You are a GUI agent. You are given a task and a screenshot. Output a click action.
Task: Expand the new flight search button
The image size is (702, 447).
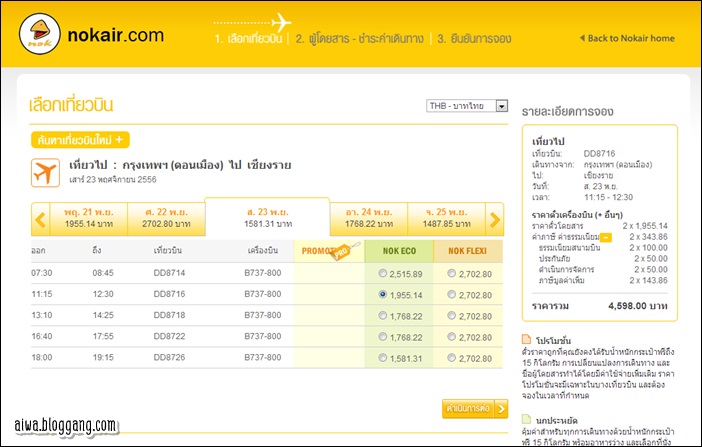coord(80,140)
